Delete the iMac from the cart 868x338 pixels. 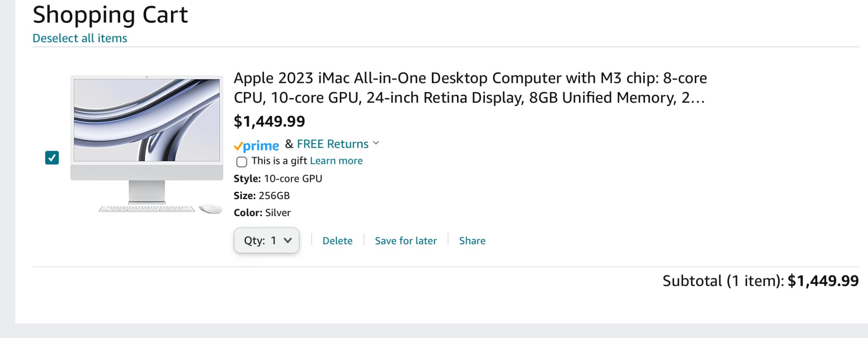[x=337, y=241]
